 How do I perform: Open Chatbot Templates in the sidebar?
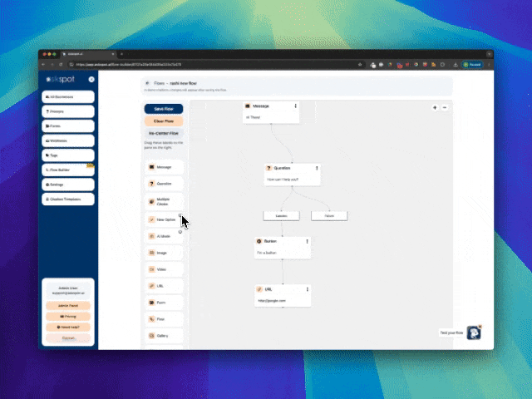[68, 199]
